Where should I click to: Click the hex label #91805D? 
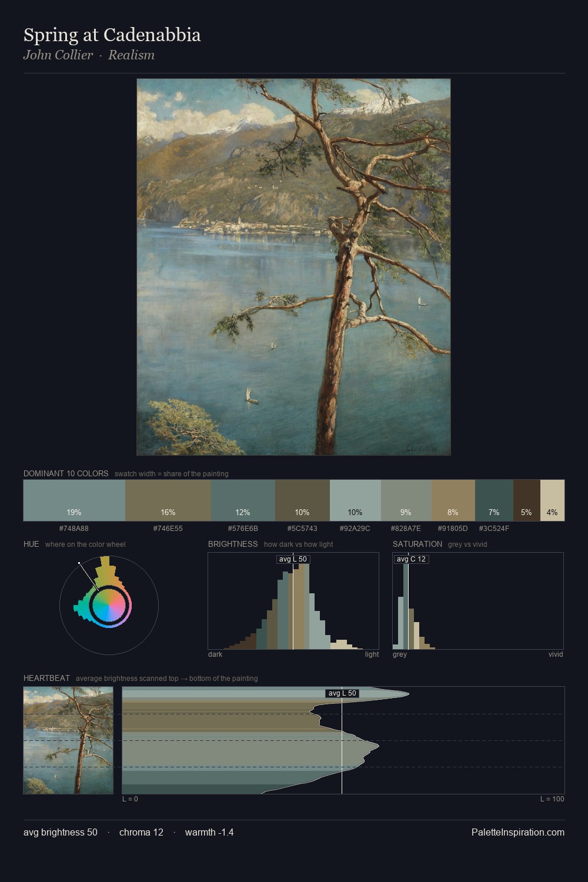[453, 529]
